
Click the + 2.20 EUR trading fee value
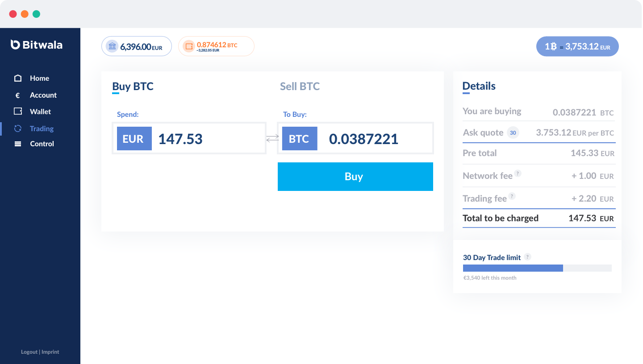(x=593, y=199)
